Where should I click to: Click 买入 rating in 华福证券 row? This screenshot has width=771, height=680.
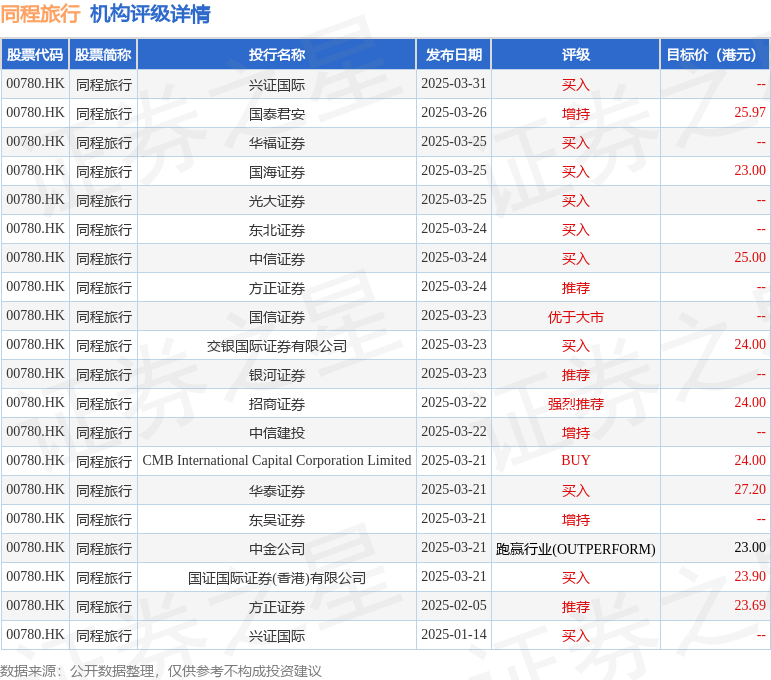pos(576,143)
